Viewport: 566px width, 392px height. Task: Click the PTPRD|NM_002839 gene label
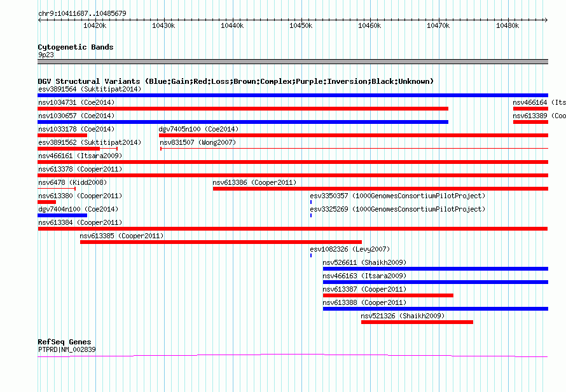[x=67, y=349]
